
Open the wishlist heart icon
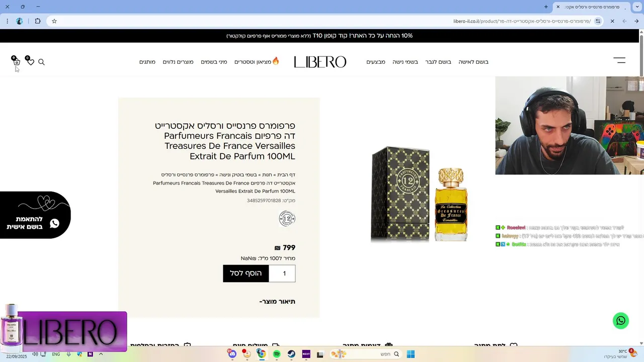[30, 61]
